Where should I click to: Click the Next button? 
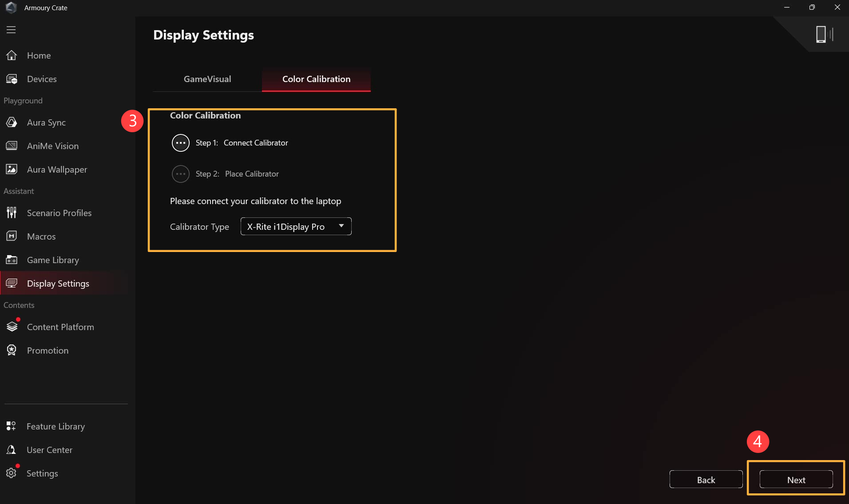pyautogui.click(x=796, y=480)
